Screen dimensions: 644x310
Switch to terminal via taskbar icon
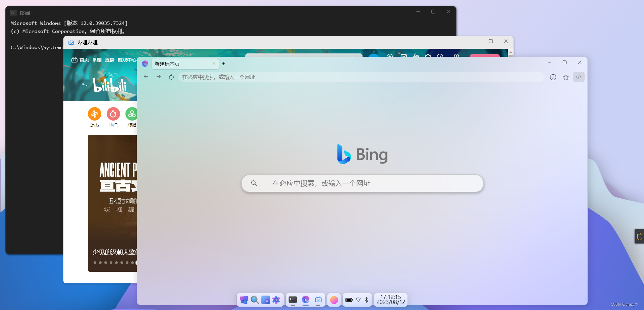click(x=293, y=300)
